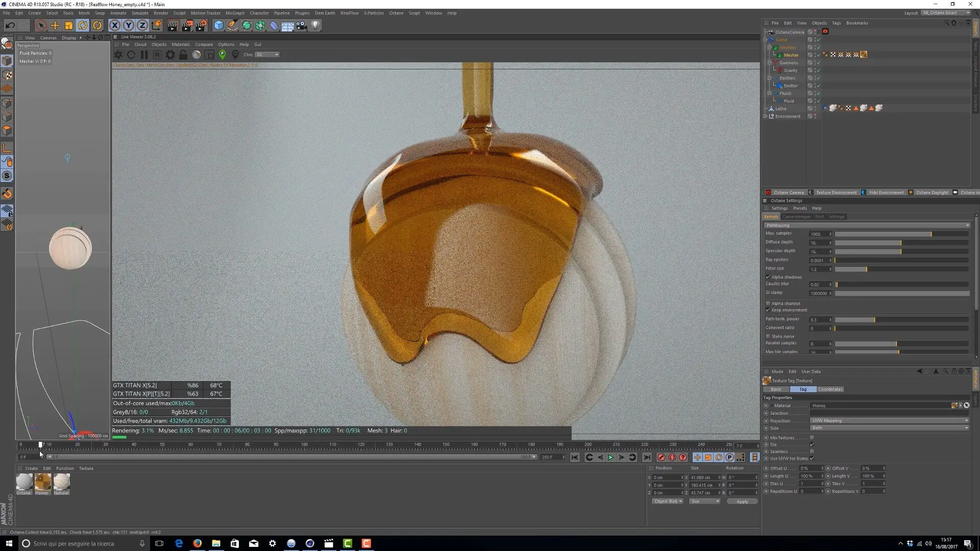Toggle the Tile checkbox in Tag Properties

point(812,444)
